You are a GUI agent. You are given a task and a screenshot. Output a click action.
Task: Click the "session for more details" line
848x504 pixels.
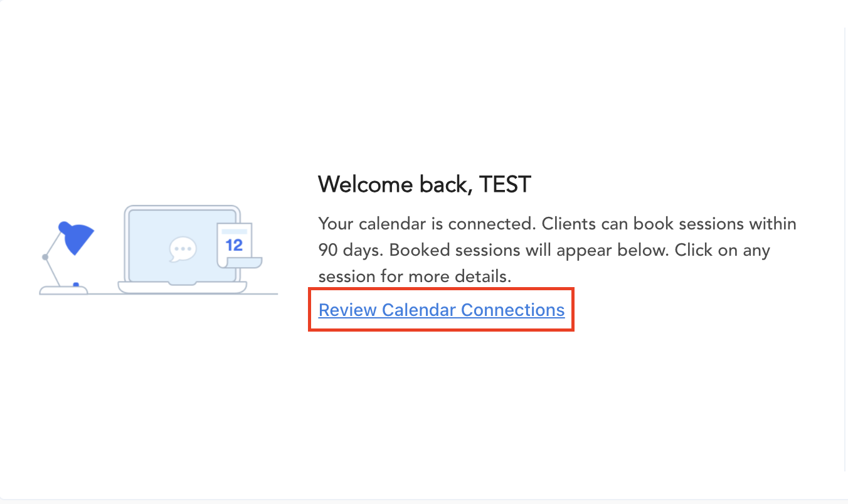[415, 276]
